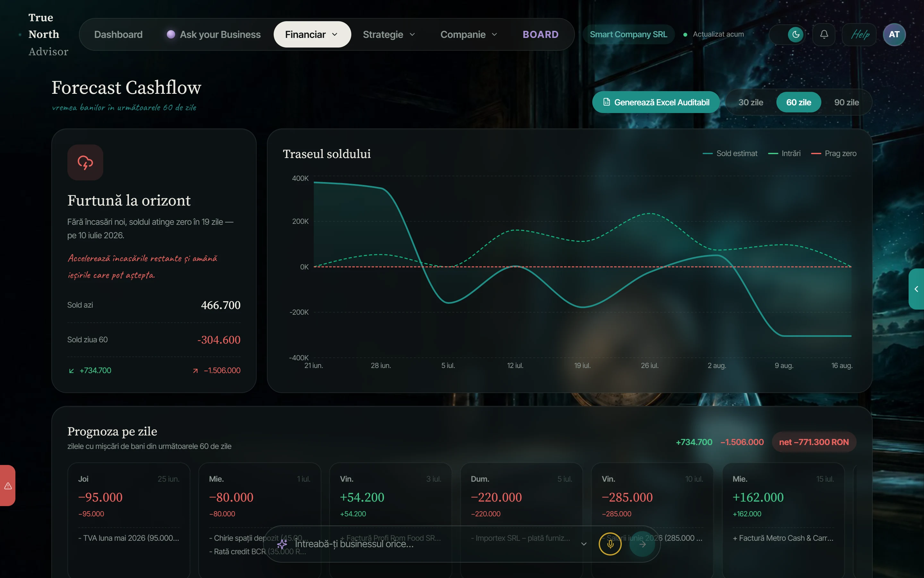This screenshot has width=924, height=578.
Task: Send the question with arrow button
Action: tap(642, 544)
